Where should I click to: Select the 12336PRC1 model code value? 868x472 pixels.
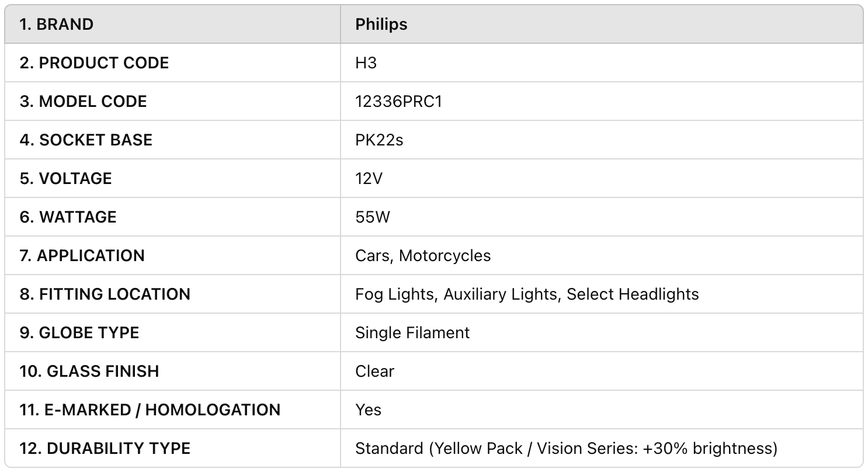tap(398, 102)
